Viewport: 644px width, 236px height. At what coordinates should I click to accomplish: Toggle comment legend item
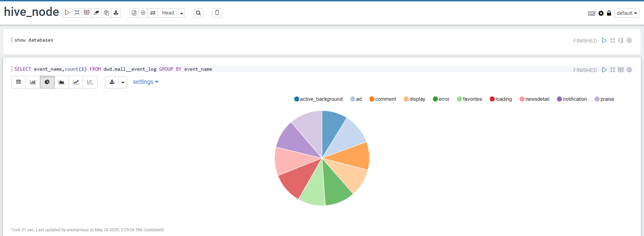click(383, 99)
